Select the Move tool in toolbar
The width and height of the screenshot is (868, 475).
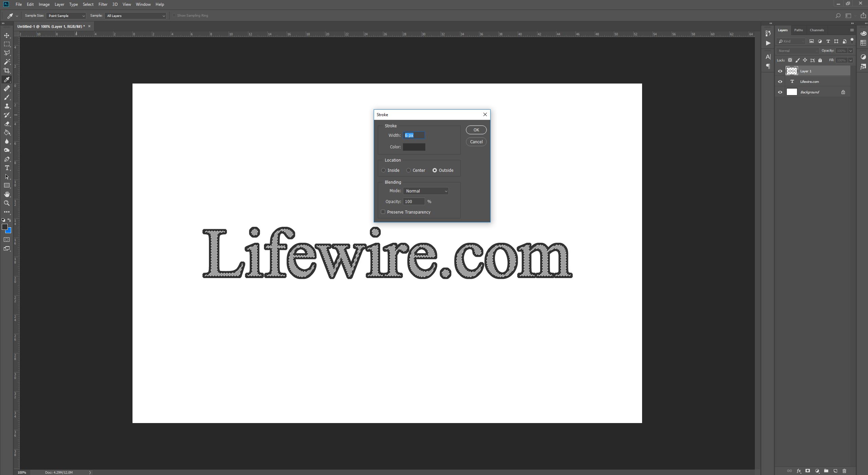tap(6, 35)
